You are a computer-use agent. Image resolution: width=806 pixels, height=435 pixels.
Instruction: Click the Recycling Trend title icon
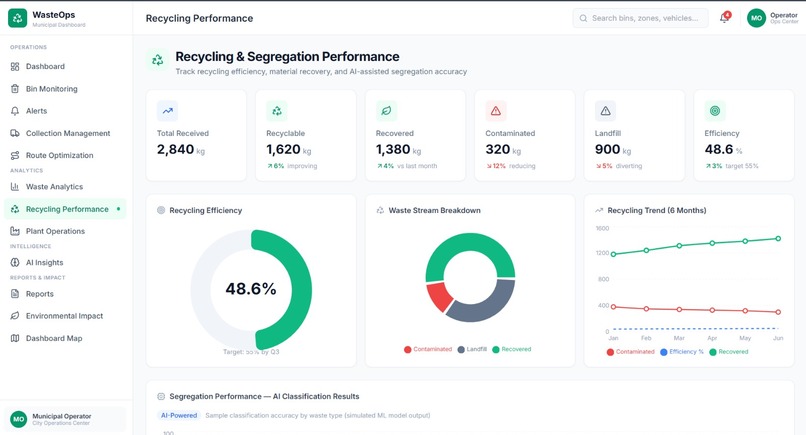coord(599,210)
